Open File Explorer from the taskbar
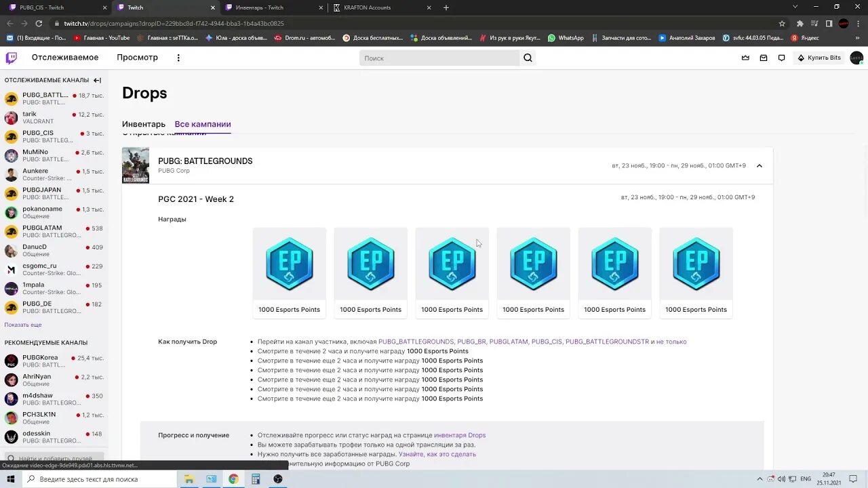Image resolution: width=868 pixels, height=488 pixels. 189,479
